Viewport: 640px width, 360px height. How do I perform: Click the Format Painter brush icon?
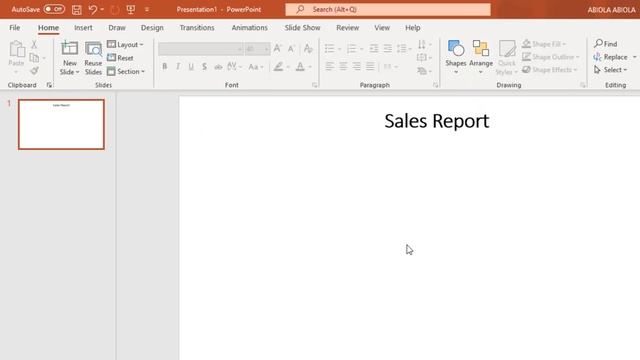coord(34,71)
